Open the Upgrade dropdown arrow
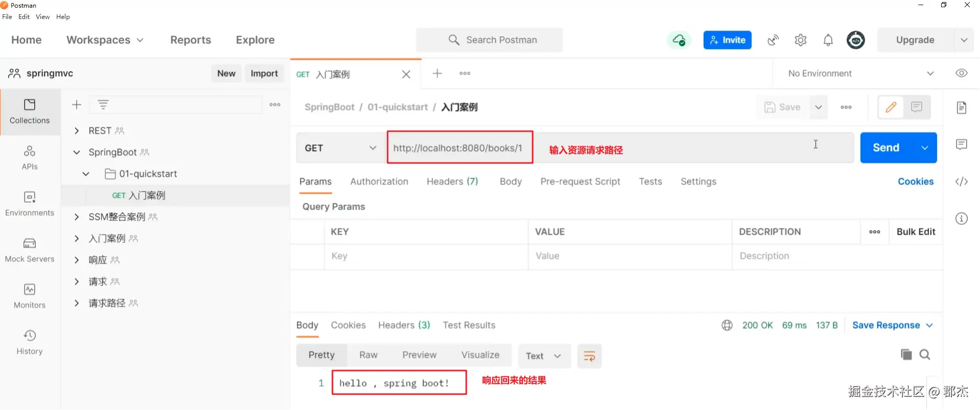Image resolution: width=980 pixels, height=410 pixels. point(964,40)
